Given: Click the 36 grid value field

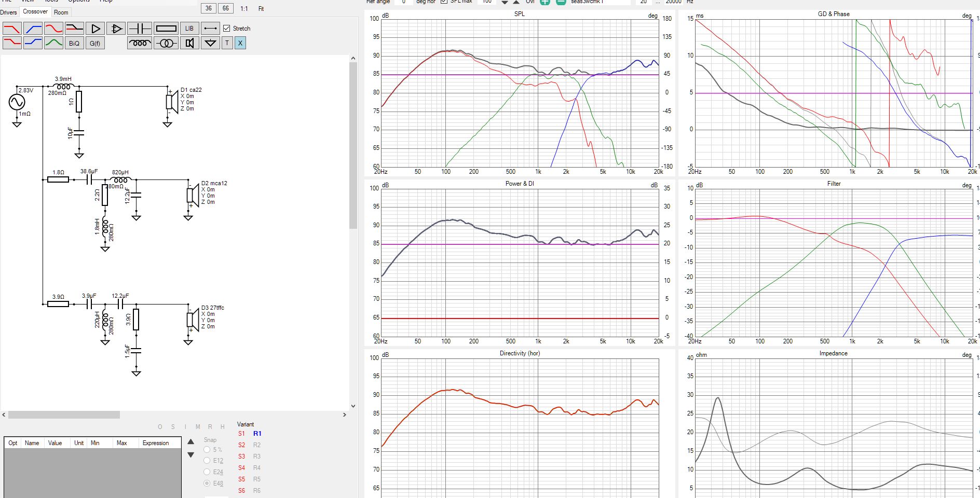Looking at the screenshot, I should [x=209, y=8].
